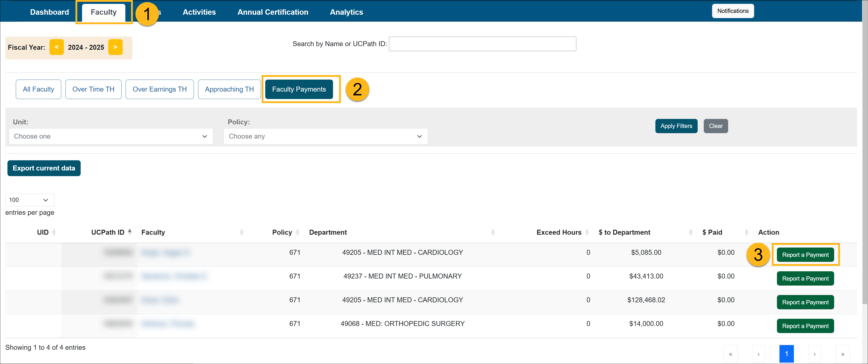This screenshot has width=868, height=364.
Task: Sort the Policy column
Action: tap(298, 232)
